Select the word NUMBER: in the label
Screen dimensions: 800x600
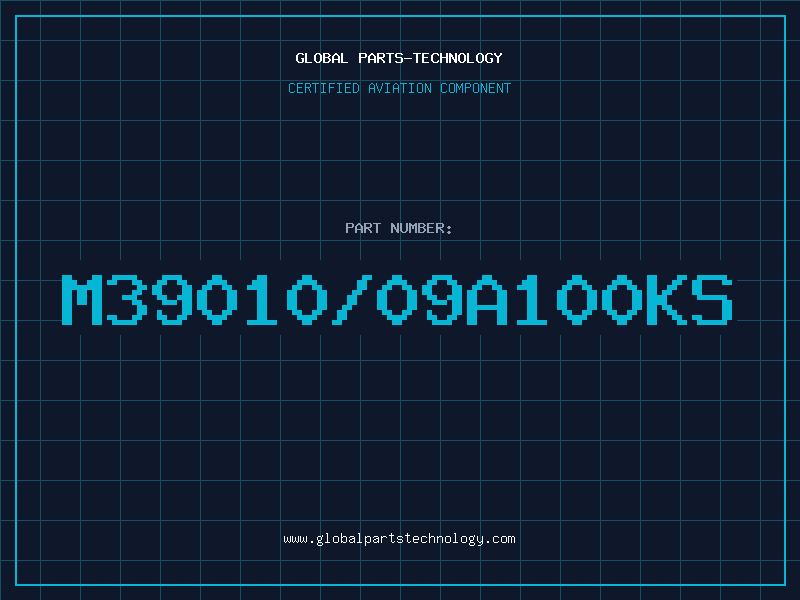click(421, 228)
